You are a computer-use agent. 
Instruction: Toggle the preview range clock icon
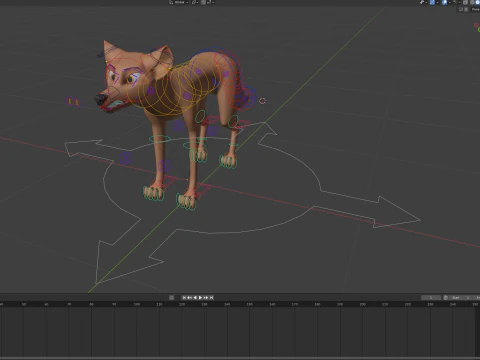446,297
